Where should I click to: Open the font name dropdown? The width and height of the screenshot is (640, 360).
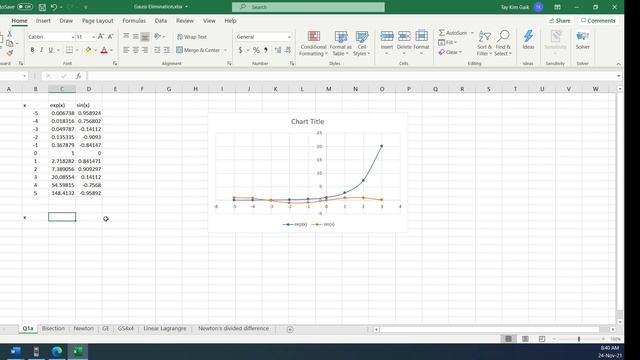click(x=73, y=37)
